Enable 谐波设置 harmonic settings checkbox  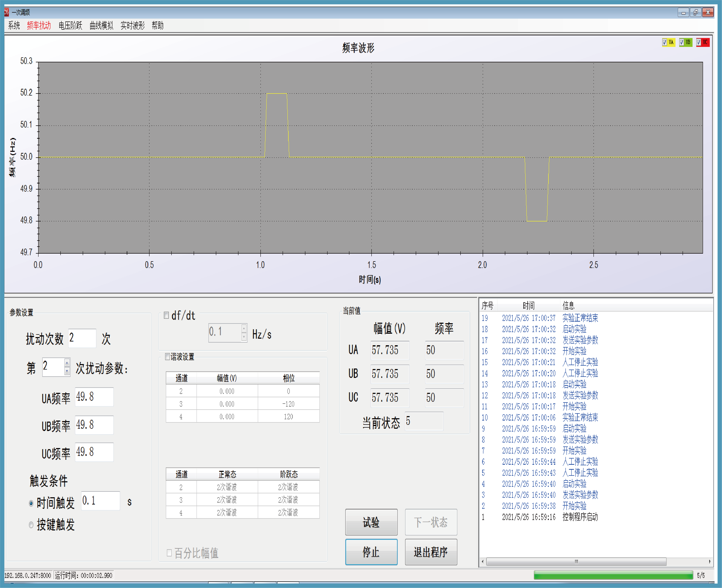click(x=167, y=357)
